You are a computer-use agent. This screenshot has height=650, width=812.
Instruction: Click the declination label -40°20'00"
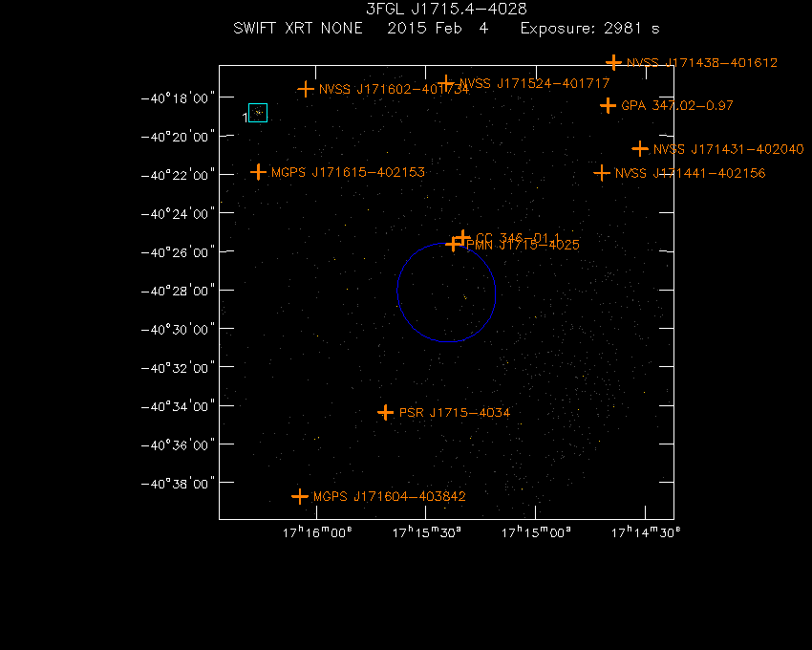tap(178, 137)
